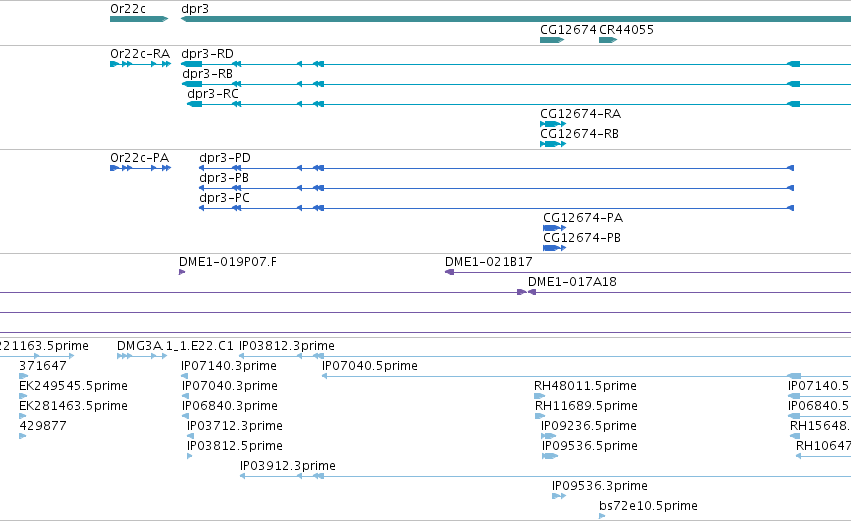The image size is (851, 521).
Task: Click the IP09536.5prime EST label
Action: (589, 447)
